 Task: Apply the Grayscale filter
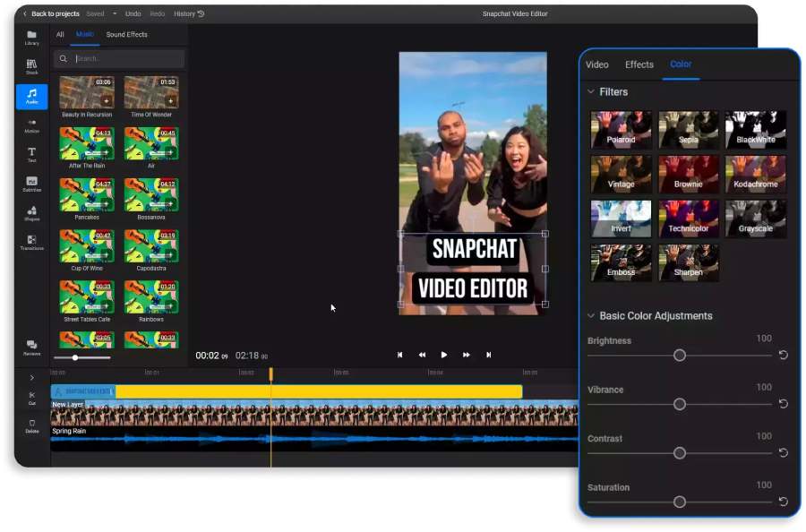tap(756, 219)
